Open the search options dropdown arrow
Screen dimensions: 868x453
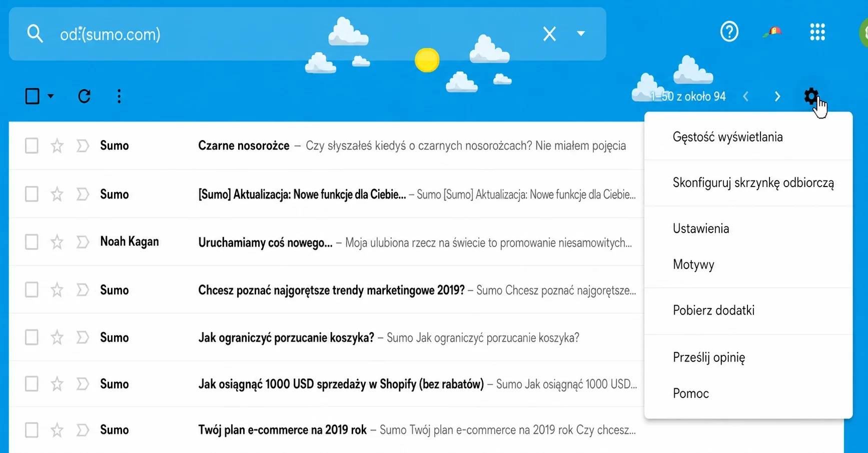581,33
